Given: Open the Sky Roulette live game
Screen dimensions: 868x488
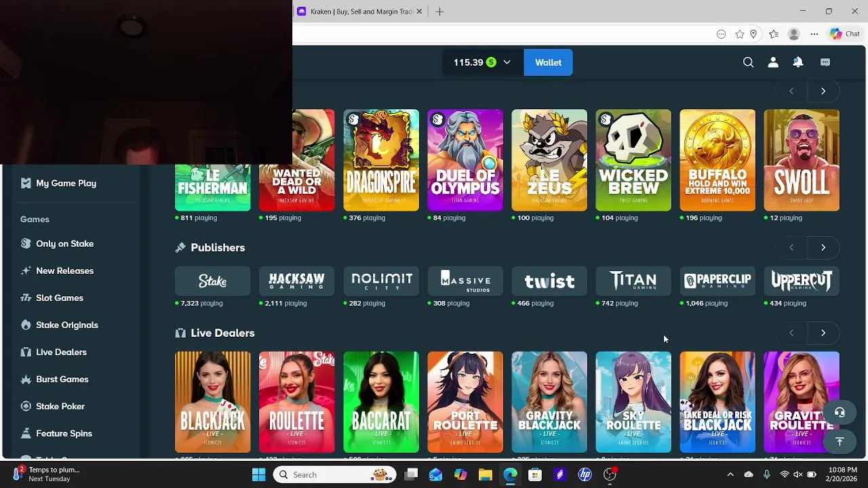Looking at the screenshot, I should [633, 402].
